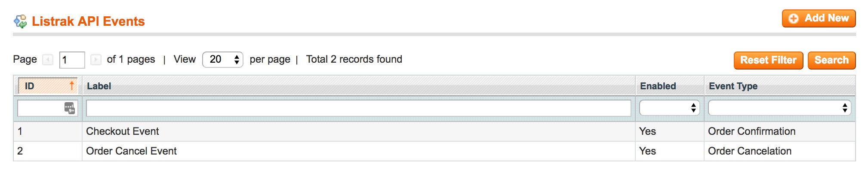Focus the Label filter text field
Screen dimensions: 868x170
[358, 108]
